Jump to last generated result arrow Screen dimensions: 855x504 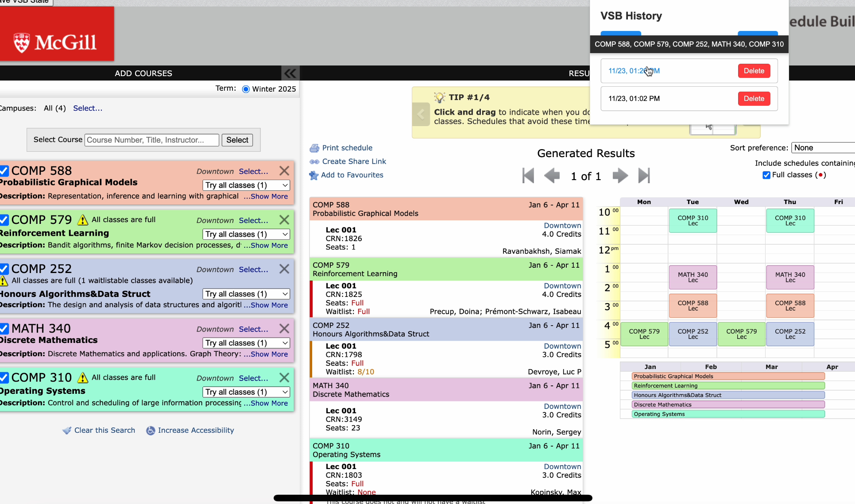pos(644,176)
